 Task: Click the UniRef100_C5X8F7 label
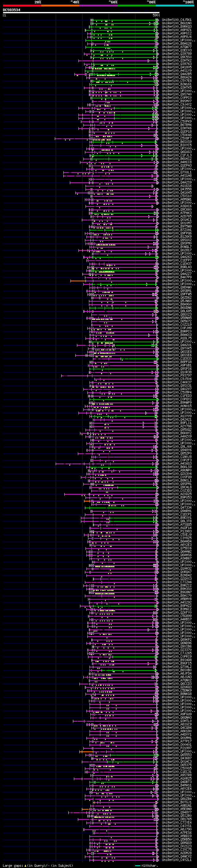176,139
